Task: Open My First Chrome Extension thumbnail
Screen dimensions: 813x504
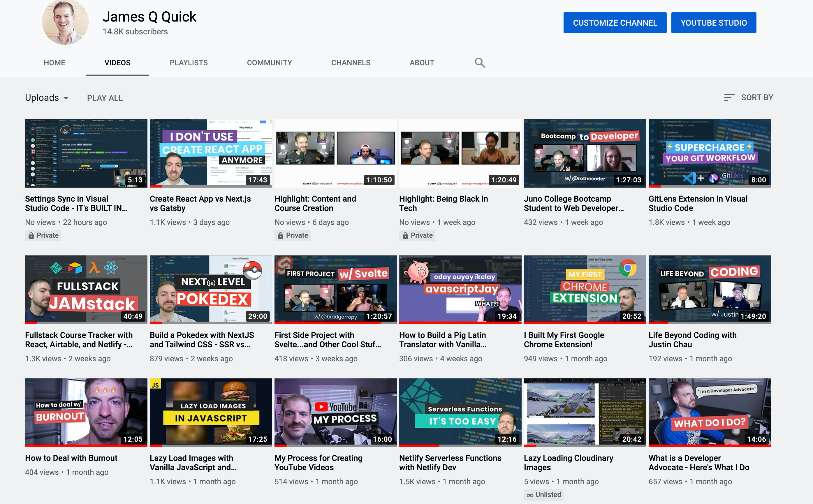Action: point(585,289)
